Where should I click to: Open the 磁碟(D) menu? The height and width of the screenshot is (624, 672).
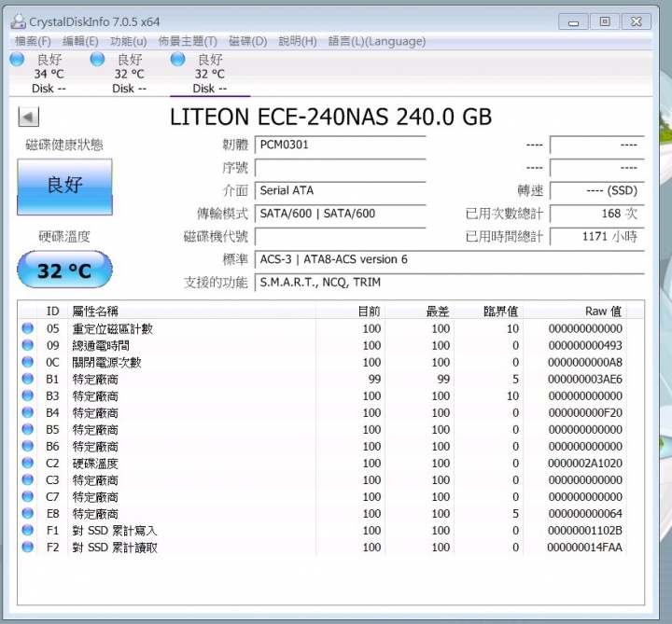[x=247, y=41]
